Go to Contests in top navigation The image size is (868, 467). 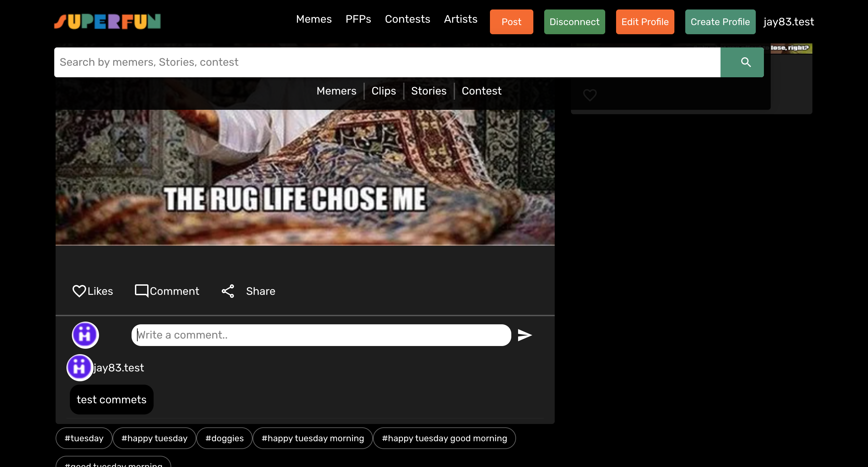click(407, 19)
